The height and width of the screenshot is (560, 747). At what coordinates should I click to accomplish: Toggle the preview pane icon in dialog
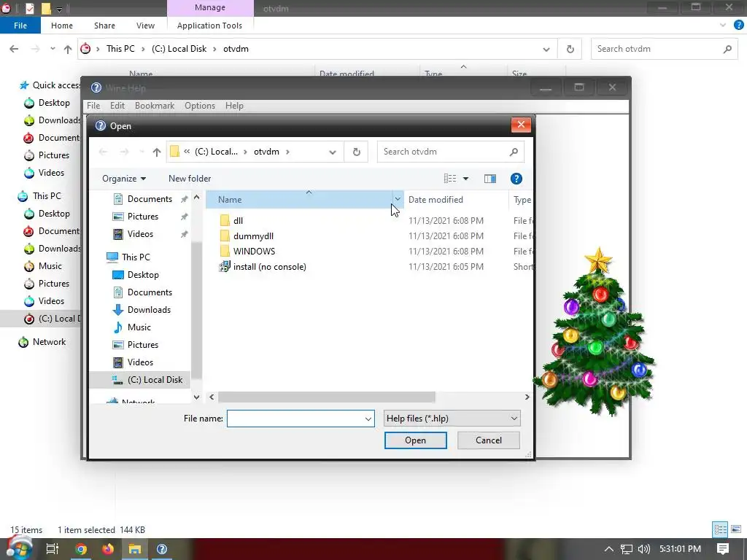pos(489,179)
